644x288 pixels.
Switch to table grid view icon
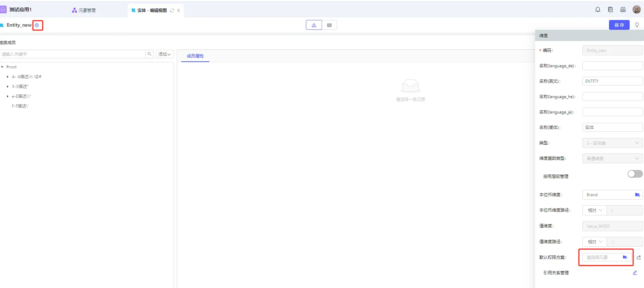tap(329, 25)
